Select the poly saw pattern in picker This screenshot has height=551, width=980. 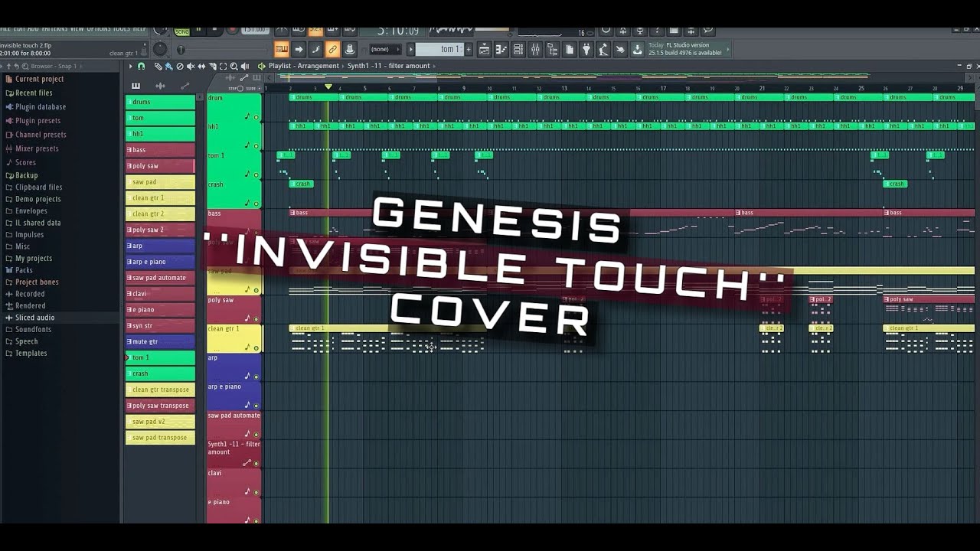pos(160,166)
